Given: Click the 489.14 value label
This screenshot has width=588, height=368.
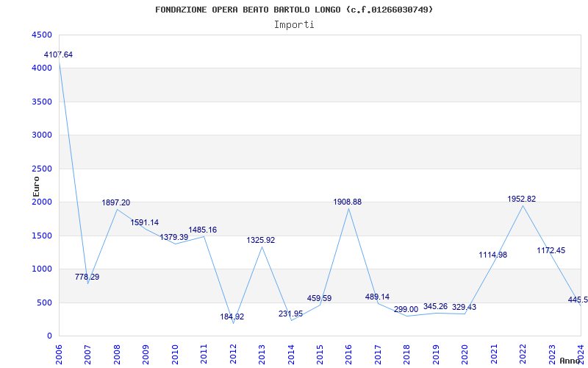Looking at the screenshot, I should coord(377,297).
